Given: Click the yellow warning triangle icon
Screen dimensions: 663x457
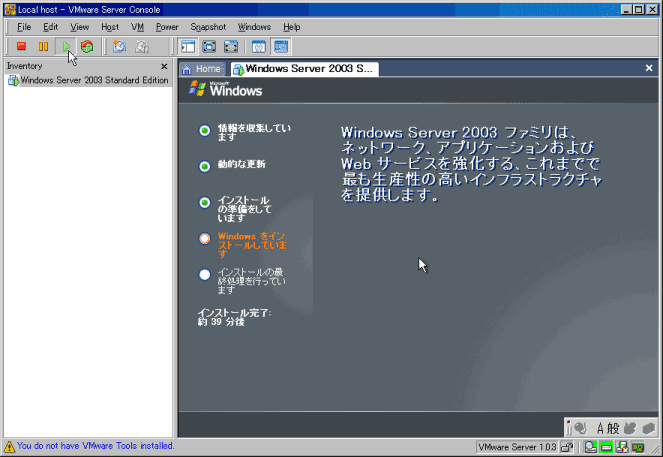Looking at the screenshot, I should pos(9,446).
